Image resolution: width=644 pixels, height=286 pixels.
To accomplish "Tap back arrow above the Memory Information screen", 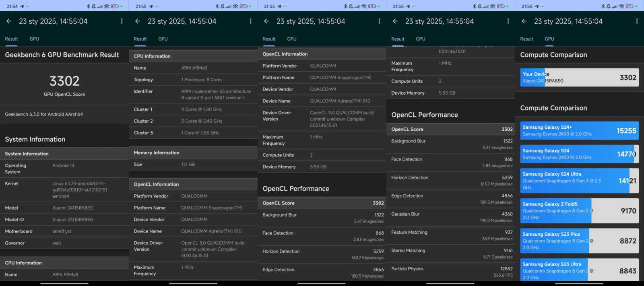I will 138,21.
